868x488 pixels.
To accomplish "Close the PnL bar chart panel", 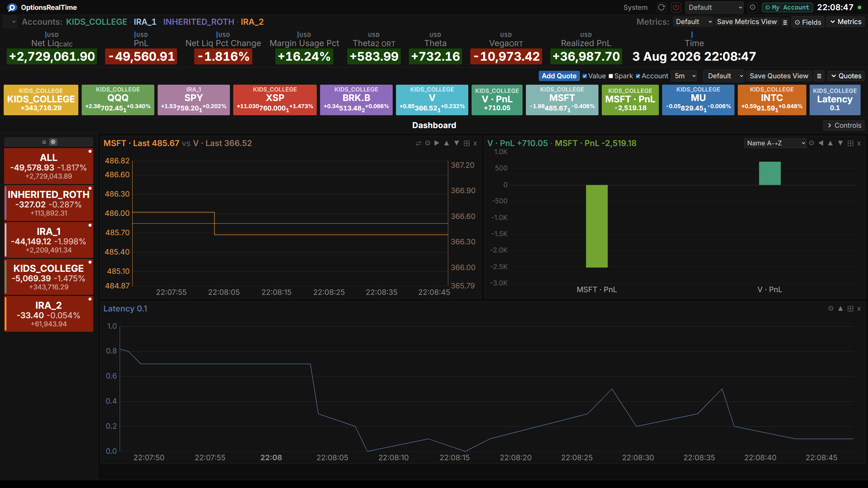I will (x=859, y=143).
